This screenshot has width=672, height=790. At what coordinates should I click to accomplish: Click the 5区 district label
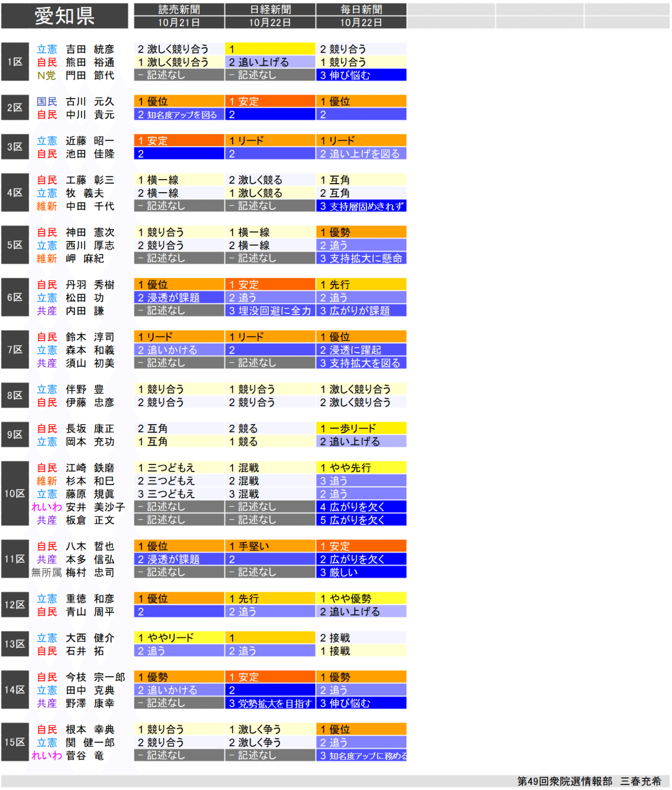15,245
